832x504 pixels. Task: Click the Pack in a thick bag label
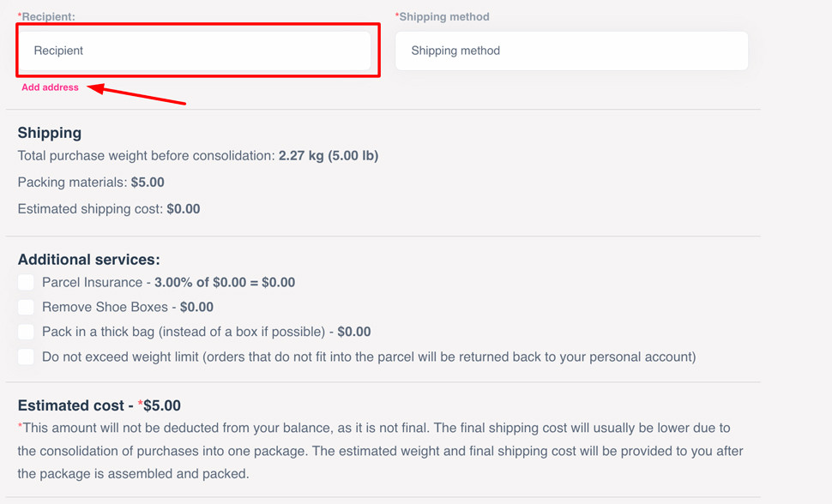click(206, 332)
